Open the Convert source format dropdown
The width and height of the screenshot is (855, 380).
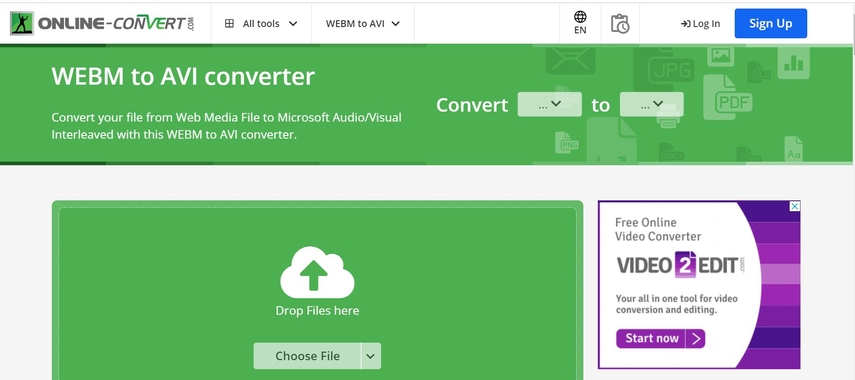[x=550, y=104]
